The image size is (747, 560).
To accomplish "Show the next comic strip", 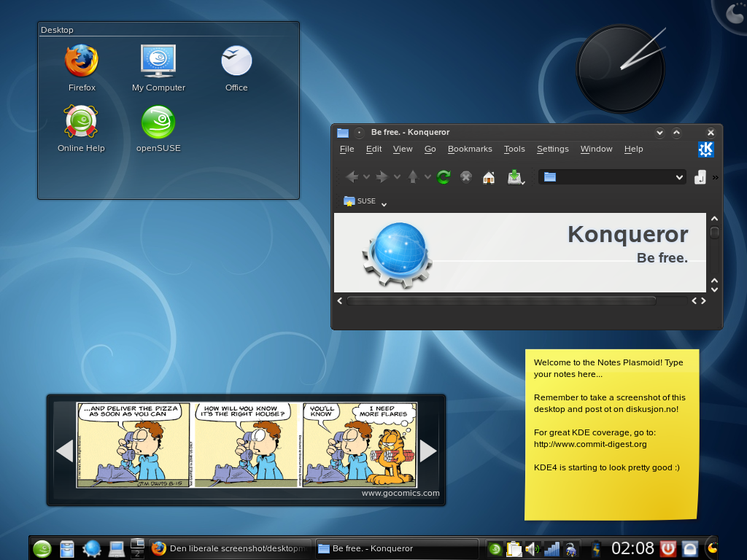I will coord(427,451).
